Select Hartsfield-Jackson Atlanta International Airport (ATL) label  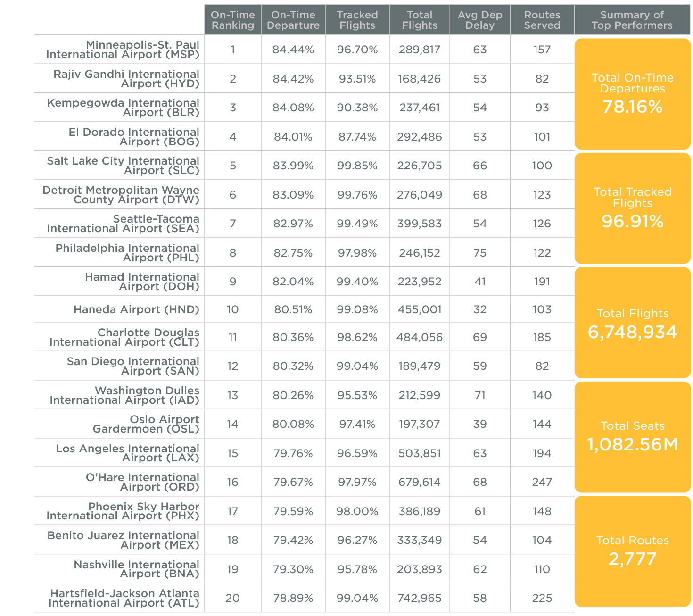pos(124,598)
